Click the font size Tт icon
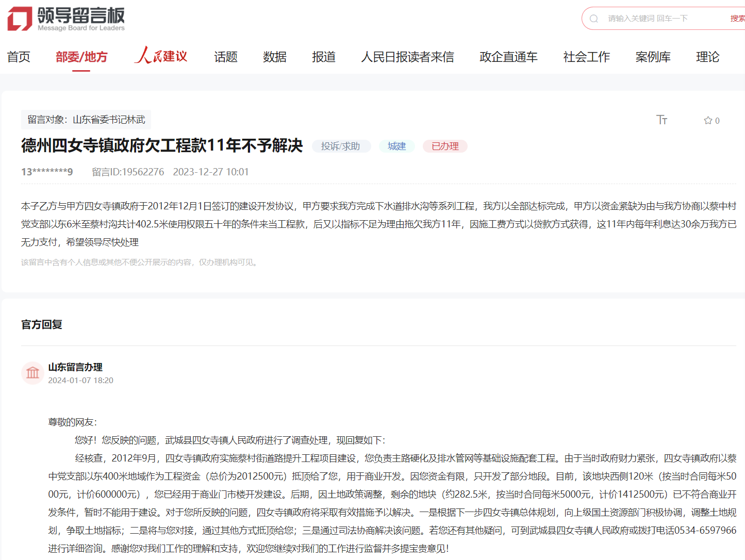 661,120
